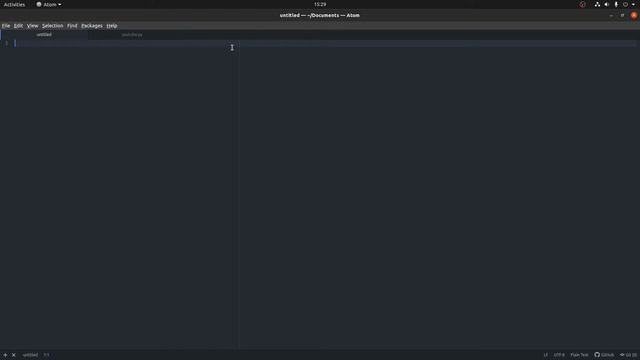The image size is (640, 360).
Task: Click line number 1 in the gutter
Action: tap(7, 43)
